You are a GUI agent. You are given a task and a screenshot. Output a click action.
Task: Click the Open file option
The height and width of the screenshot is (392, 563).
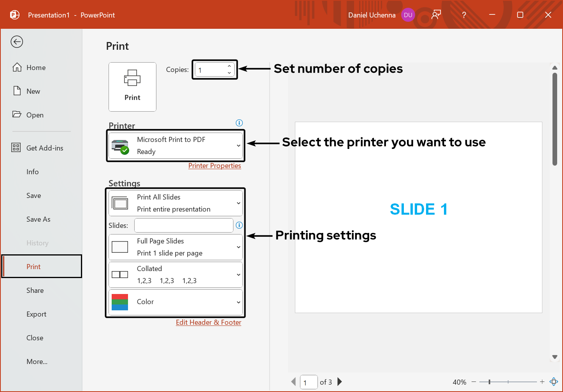tap(35, 115)
